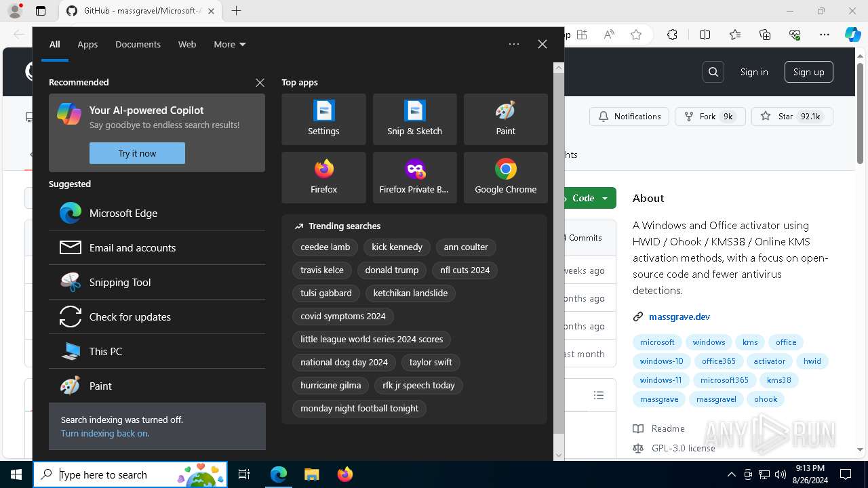Star the repository button
This screenshot has width=868, height=488.
tap(792, 117)
